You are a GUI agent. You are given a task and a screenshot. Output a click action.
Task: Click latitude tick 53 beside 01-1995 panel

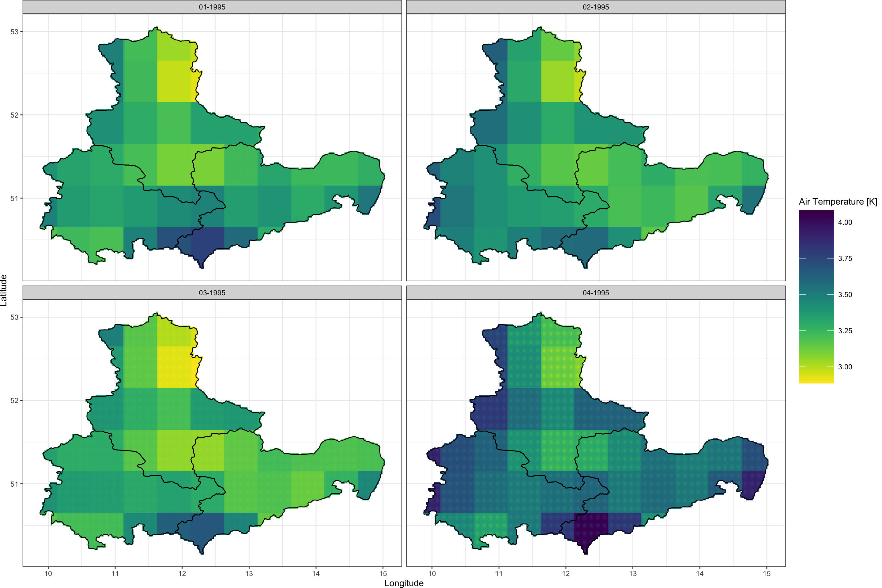pos(14,32)
